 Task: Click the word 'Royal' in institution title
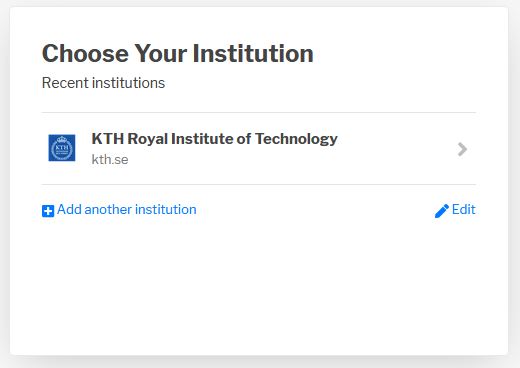click(147, 139)
